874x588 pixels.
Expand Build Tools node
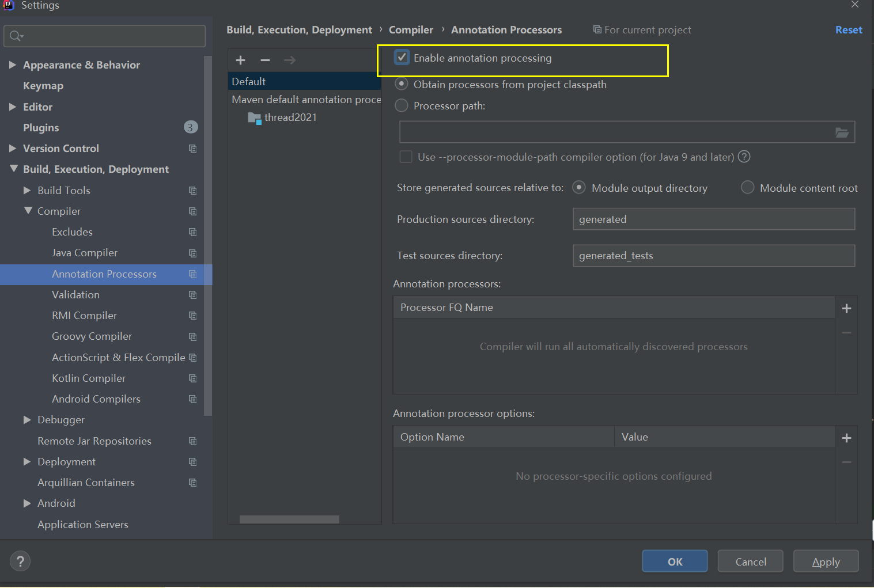pyautogui.click(x=27, y=190)
